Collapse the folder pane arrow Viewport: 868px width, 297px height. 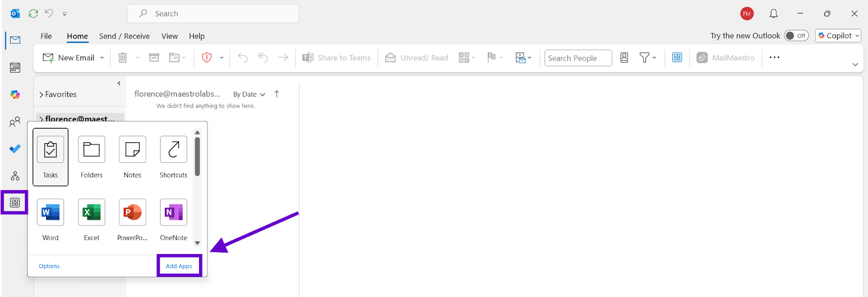click(x=119, y=84)
